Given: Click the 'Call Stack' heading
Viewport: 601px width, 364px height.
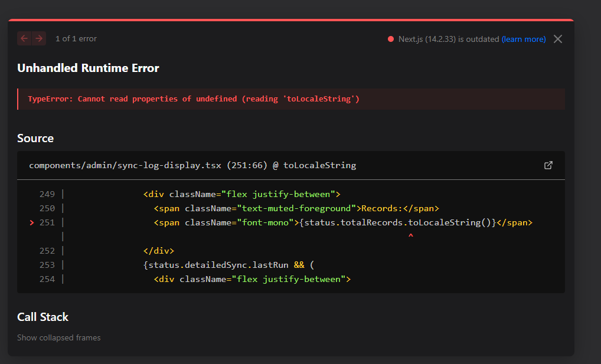Looking at the screenshot, I should 43,317.
